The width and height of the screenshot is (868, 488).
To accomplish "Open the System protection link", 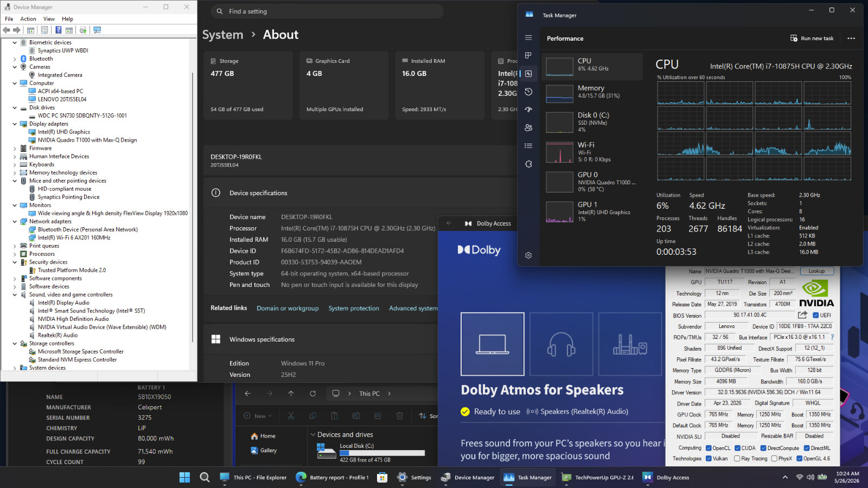I will click(x=354, y=309).
